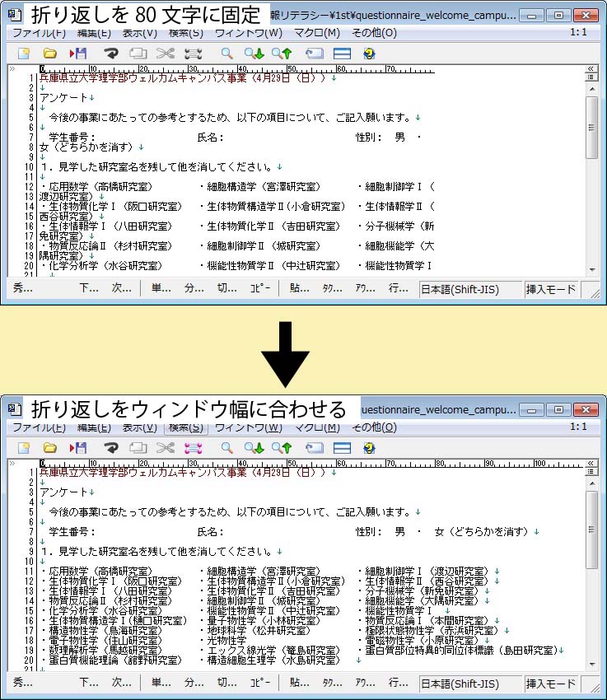
Task: Click pink Paste icon in bottom window
Action: click(194, 448)
